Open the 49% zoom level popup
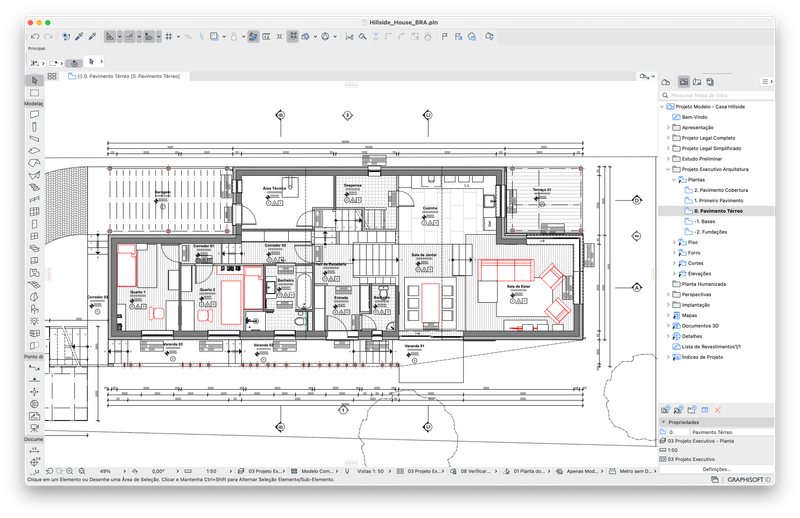 tap(106, 471)
